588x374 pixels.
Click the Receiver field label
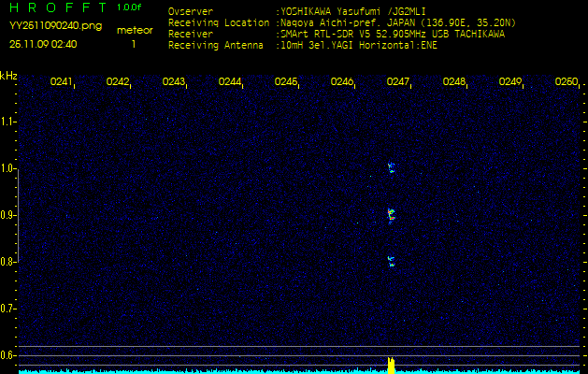click(x=191, y=35)
